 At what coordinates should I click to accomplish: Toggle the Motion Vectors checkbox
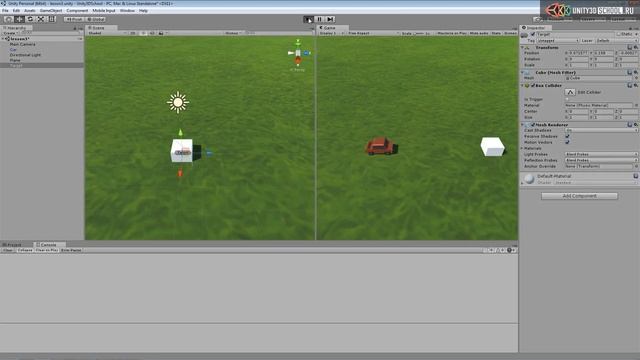(567, 142)
